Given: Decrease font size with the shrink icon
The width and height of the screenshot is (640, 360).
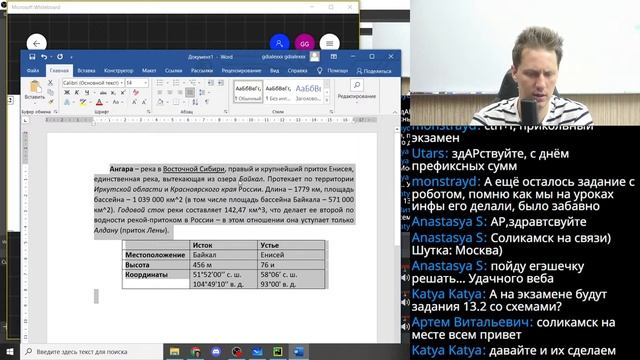Looking at the screenshot, I should (144, 102).
